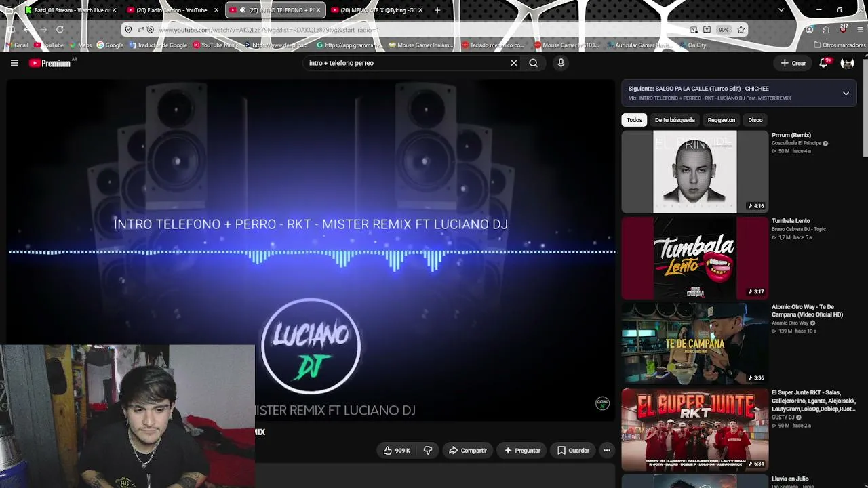Image resolution: width=868 pixels, height=488 pixels.
Task: Click the Luciano DJ channel watermark
Action: (x=602, y=403)
